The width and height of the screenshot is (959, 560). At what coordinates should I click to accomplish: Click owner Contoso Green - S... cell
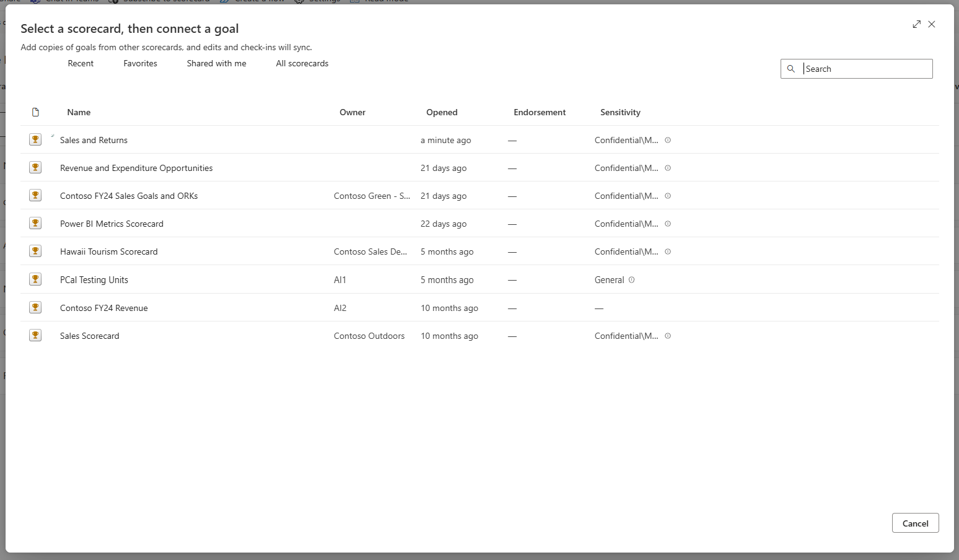(372, 196)
